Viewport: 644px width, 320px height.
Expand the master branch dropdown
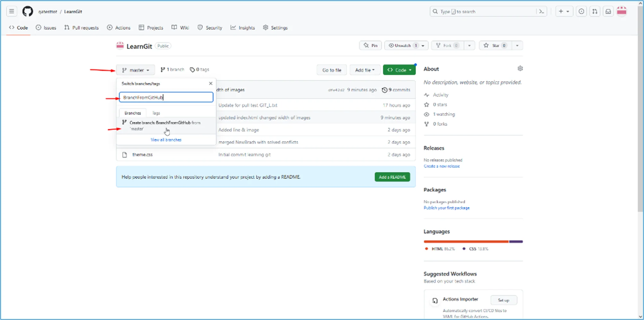[x=135, y=70]
